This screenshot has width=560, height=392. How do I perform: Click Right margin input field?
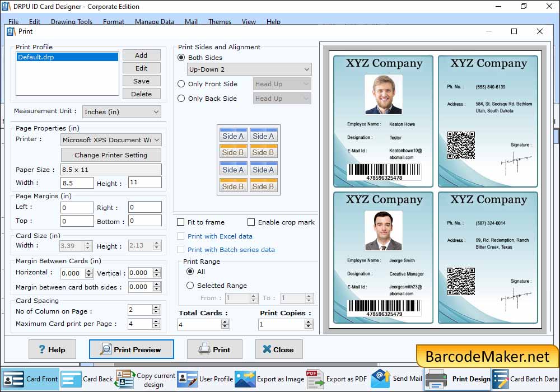click(145, 207)
